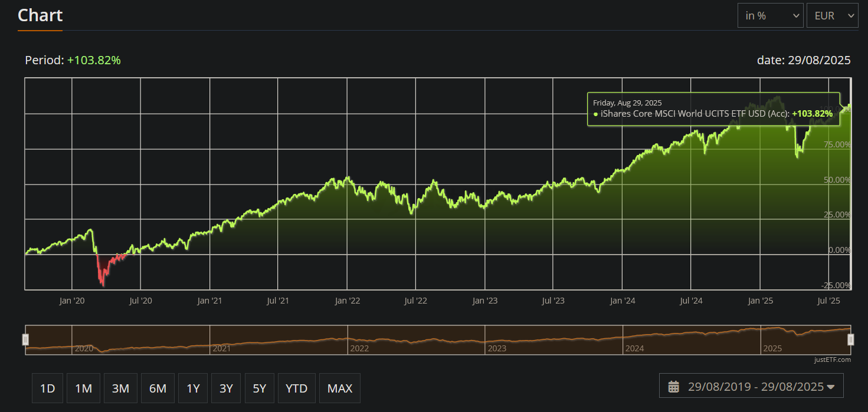This screenshot has width=868, height=412.
Task: Choose the 3M time range
Action: click(120, 388)
